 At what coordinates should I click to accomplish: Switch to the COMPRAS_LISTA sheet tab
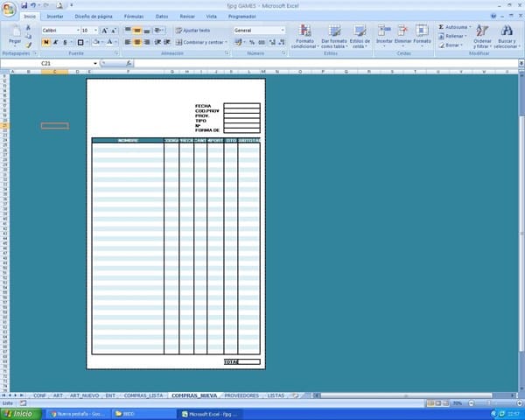pyautogui.click(x=143, y=395)
